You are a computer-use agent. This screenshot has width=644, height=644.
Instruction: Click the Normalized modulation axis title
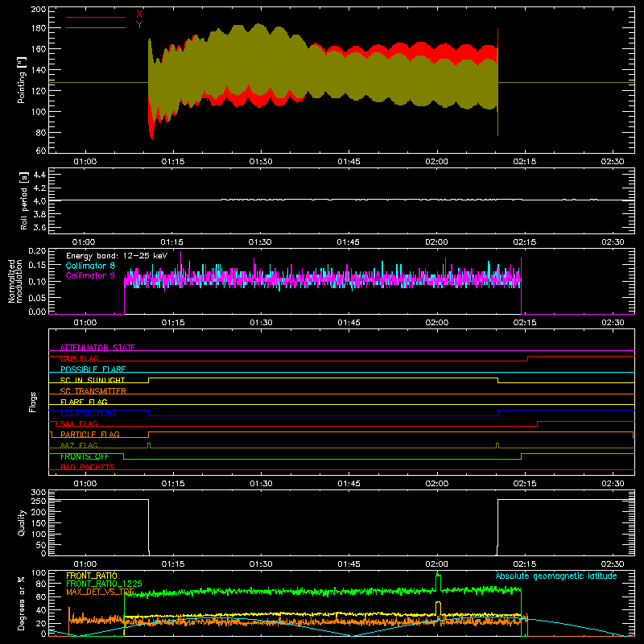tap(15, 281)
